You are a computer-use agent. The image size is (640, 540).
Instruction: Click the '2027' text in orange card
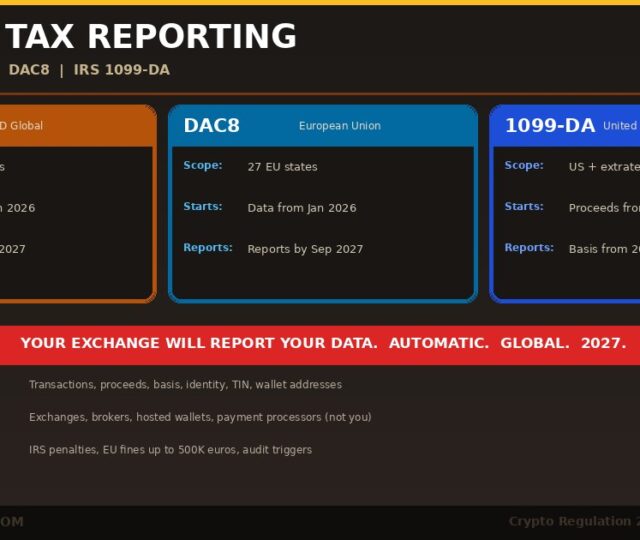coord(13,249)
